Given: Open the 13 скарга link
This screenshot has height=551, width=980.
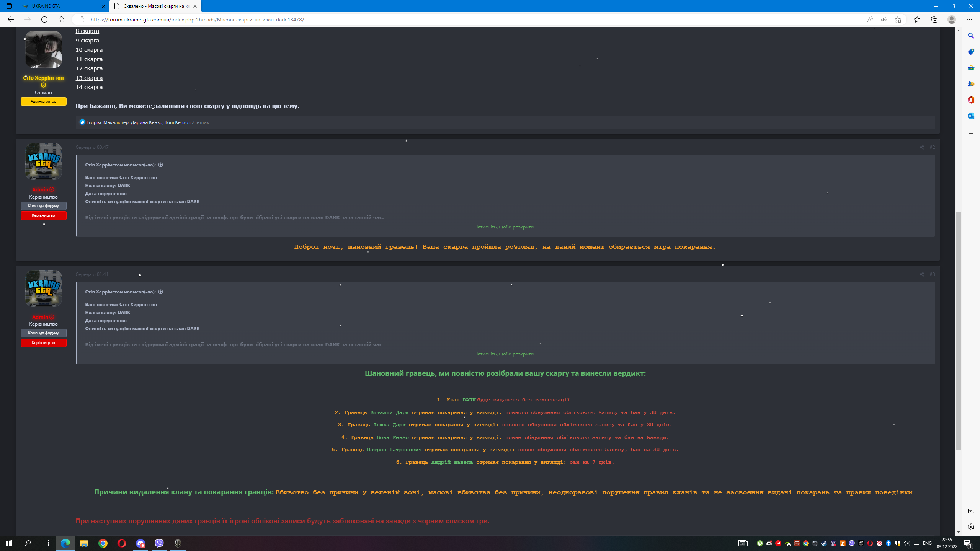Looking at the screenshot, I should click(x=89, y=78).
